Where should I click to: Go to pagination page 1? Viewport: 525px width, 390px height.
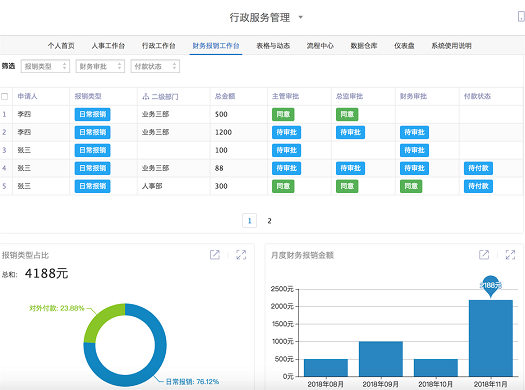coord(249,221)
